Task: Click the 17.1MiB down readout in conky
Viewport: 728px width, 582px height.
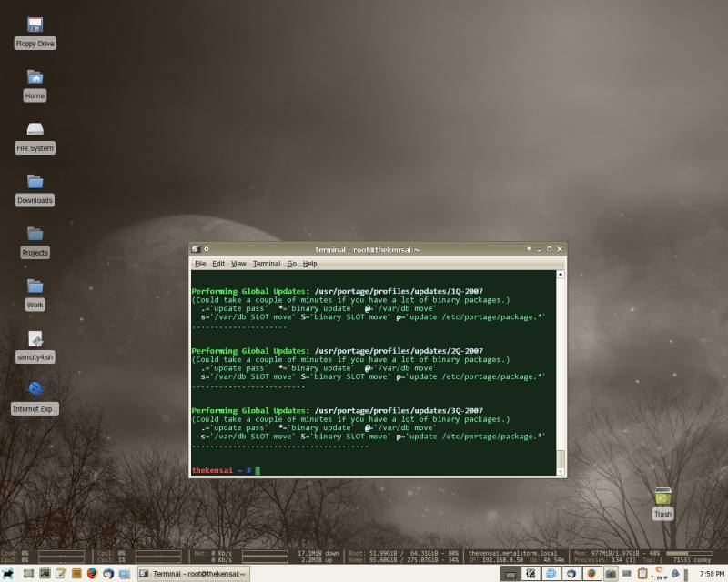Action: click(x=318, y=553)
